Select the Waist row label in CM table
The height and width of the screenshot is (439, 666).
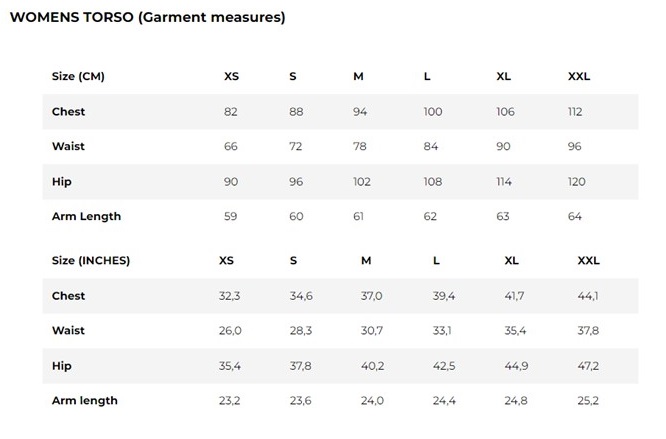[x=68, y=146]
